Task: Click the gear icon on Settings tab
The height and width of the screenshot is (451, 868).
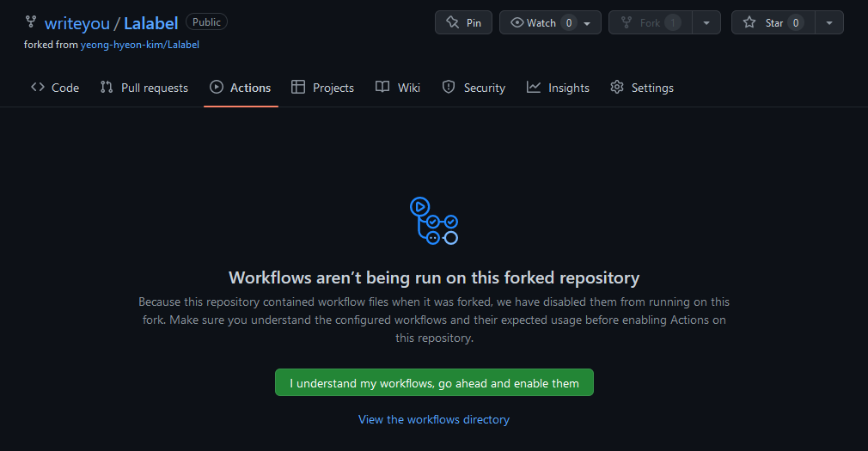Action: tap(617, 87)
